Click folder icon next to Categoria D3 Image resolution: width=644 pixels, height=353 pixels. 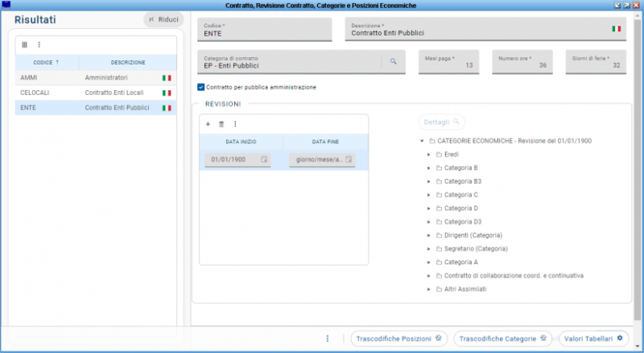(x=439, y=222)
